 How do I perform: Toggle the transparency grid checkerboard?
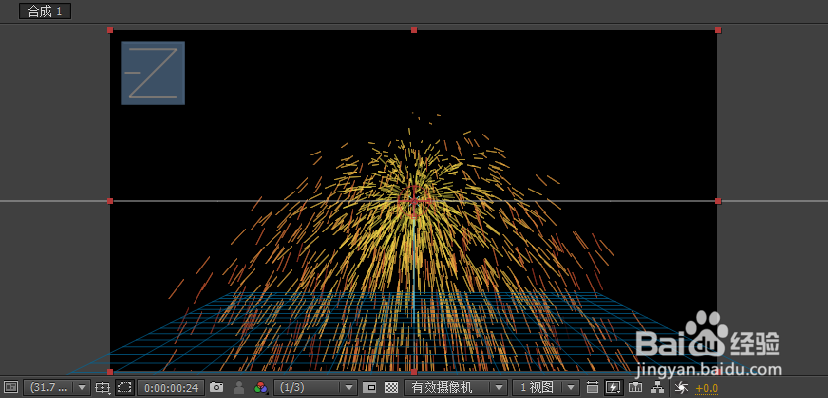click(x=391, y=387)
